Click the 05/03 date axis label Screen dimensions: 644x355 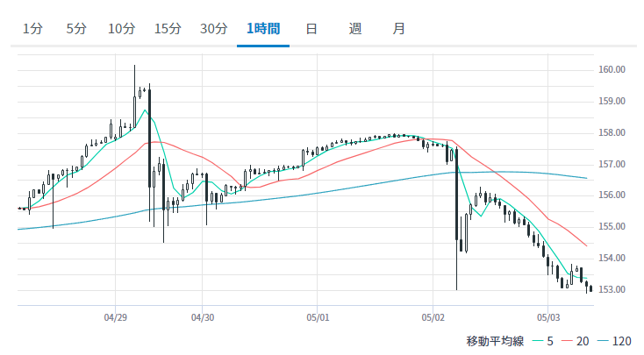click(x=548, y=317)
